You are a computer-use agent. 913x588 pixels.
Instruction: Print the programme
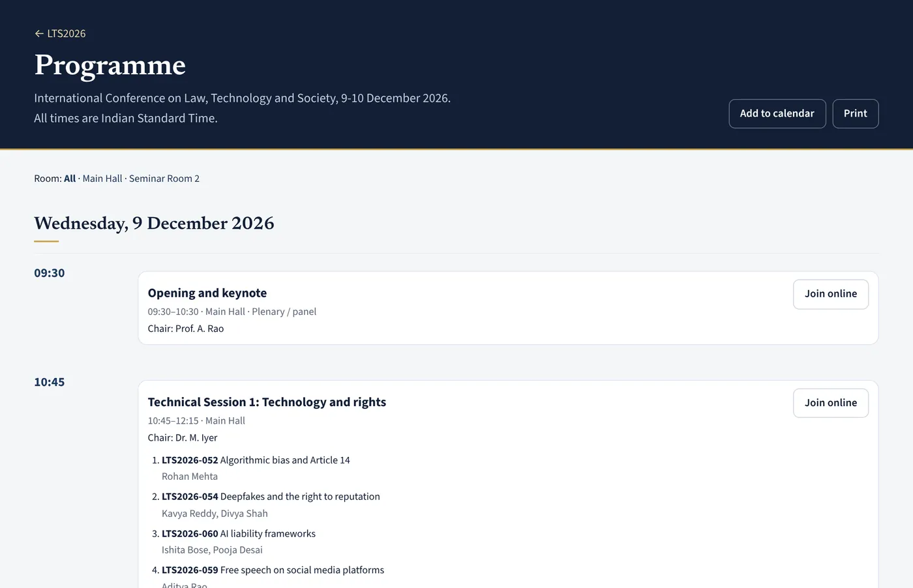coord(856,113)
